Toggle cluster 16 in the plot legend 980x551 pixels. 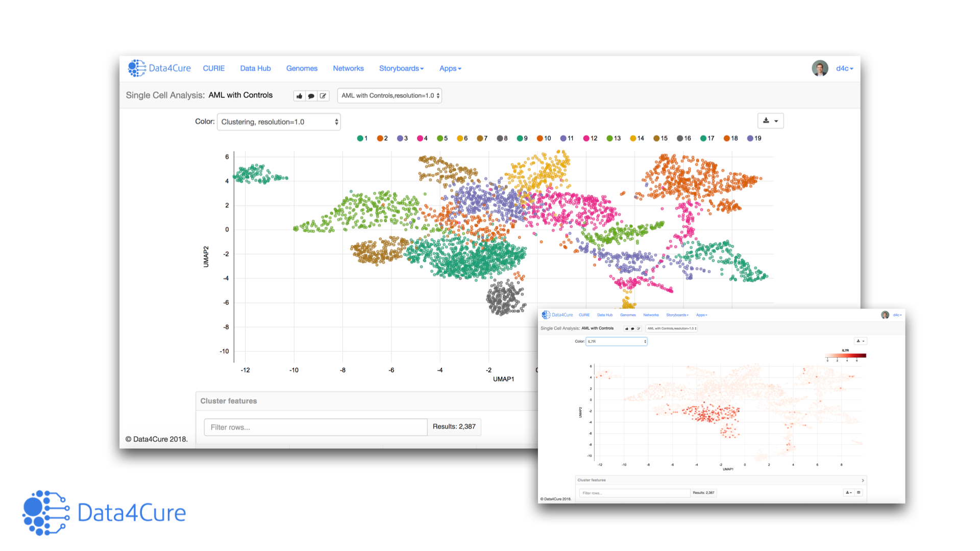[684, 138]
